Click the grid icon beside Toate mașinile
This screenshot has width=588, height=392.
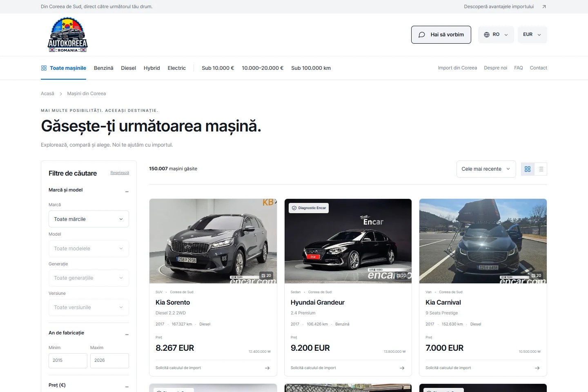tap(44, 68)
